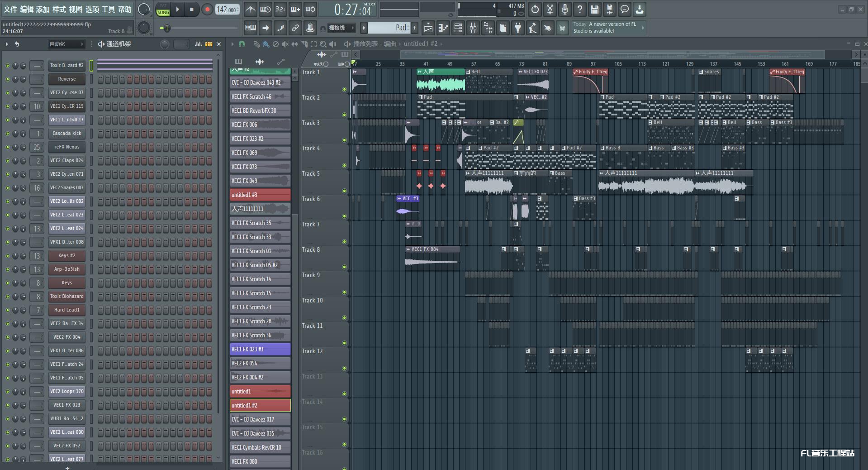Open the 选项 menu
Viewport: 868px width, 470px height.
92,9
